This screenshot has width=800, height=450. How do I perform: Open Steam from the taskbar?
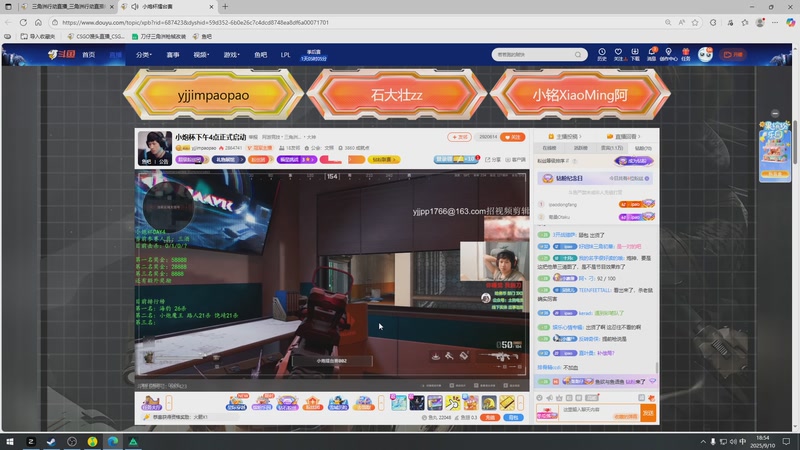point(51,441)
